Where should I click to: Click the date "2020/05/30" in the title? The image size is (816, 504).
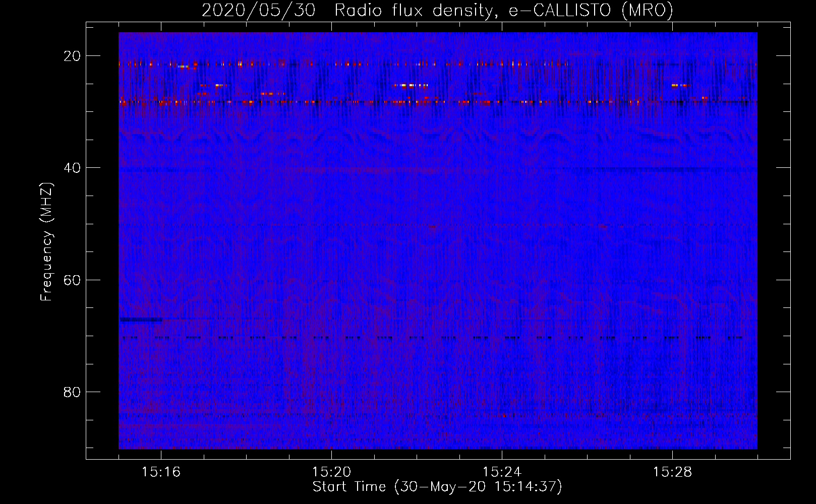click(x=259, y=10)
